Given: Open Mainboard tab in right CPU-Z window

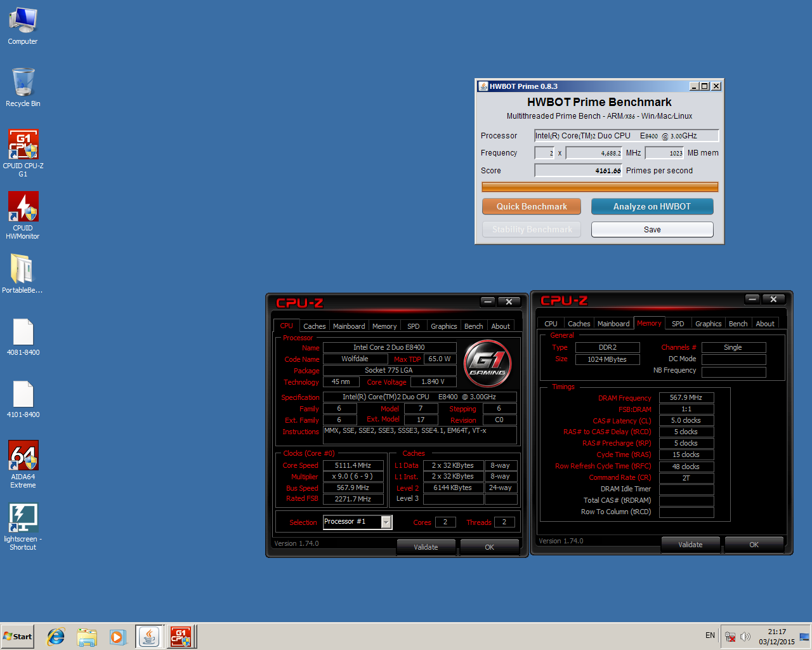Looking at the screenshot, I should coord(613,324).
